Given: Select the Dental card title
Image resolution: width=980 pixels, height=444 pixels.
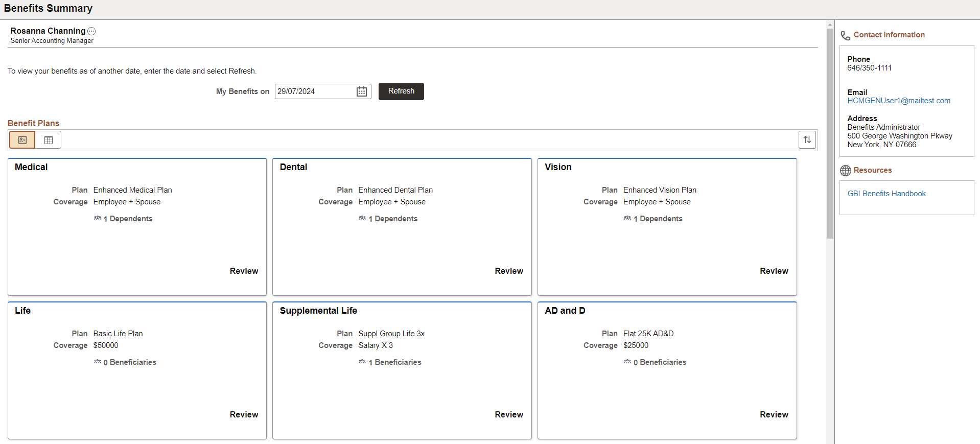Looking at the screenshot, I should [293, 167].
